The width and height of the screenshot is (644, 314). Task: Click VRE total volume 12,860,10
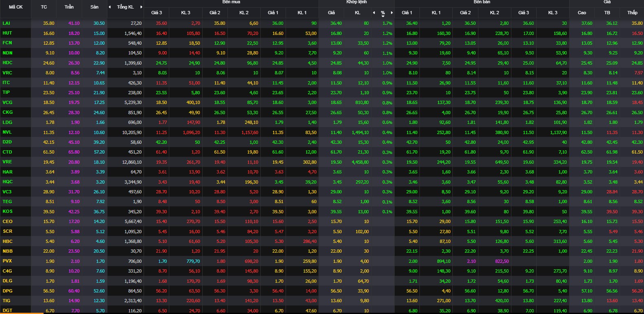click(132, 162)
